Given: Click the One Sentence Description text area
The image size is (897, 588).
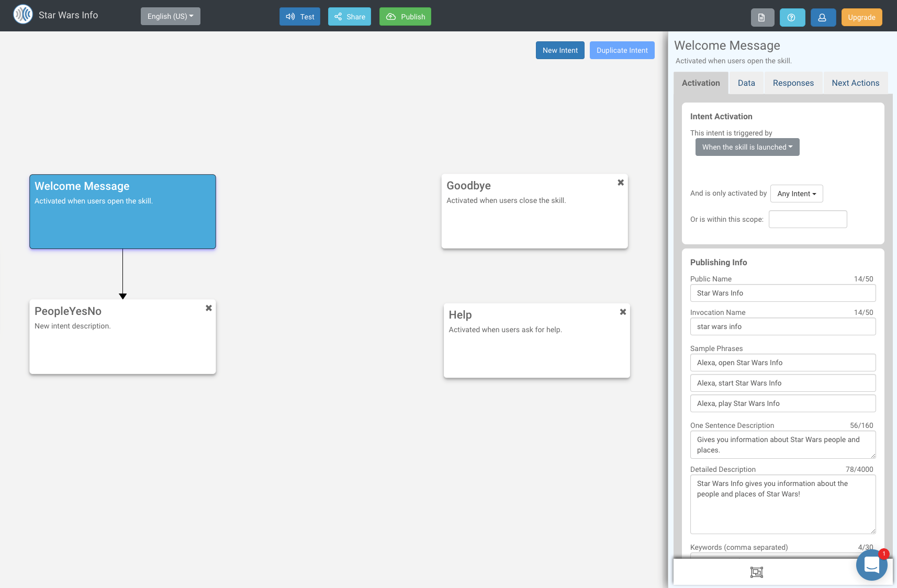Looking at the screenshot, I should coord(783,445).
